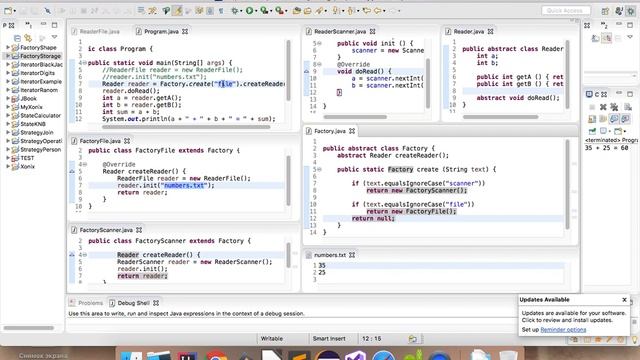This screenshot has width=640, height=360.
Task: Click the Previous Annotation toolbar icon
Action: [x=351, y=11]
